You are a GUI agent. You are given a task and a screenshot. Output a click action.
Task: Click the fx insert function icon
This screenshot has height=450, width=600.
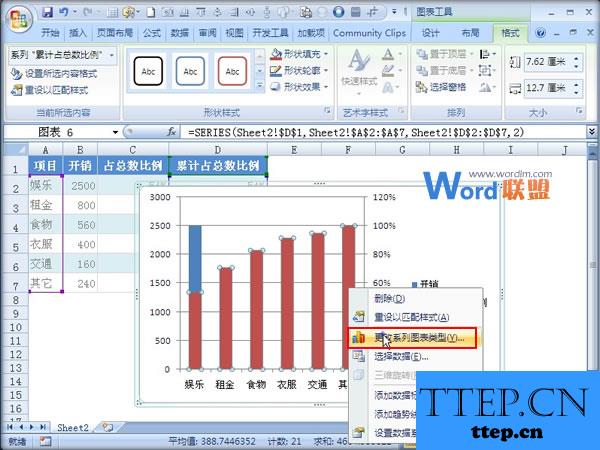(x=172, y=132)
